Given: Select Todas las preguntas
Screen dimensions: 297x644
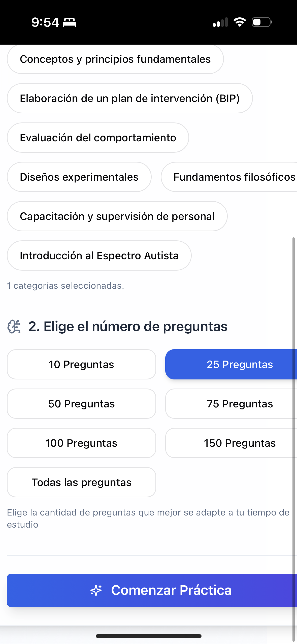Looking at the screenshot, I should pos(81,482).
